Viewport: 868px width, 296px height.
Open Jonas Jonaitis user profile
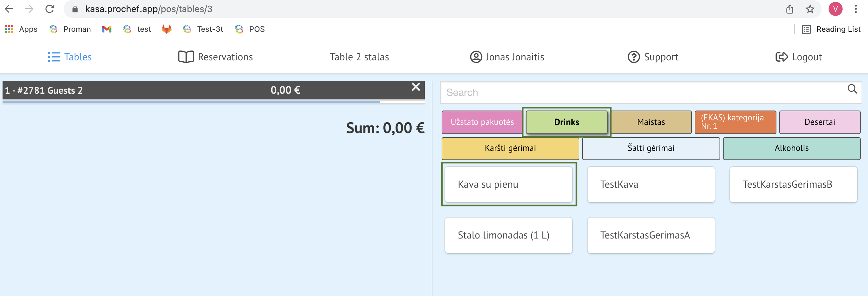point(507,57)
